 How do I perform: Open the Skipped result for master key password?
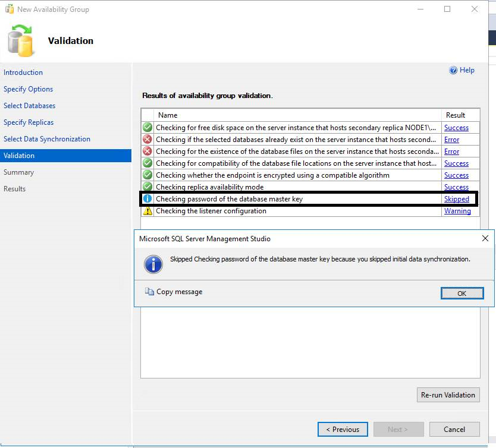(x=457, y=199)
